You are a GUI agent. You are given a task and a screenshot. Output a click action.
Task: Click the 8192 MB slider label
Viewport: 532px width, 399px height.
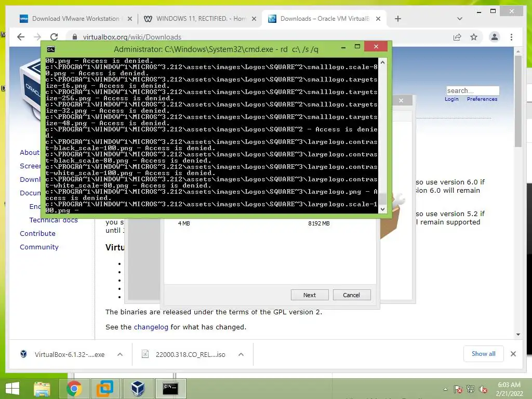pyautogui.click(x=319, y=223)
